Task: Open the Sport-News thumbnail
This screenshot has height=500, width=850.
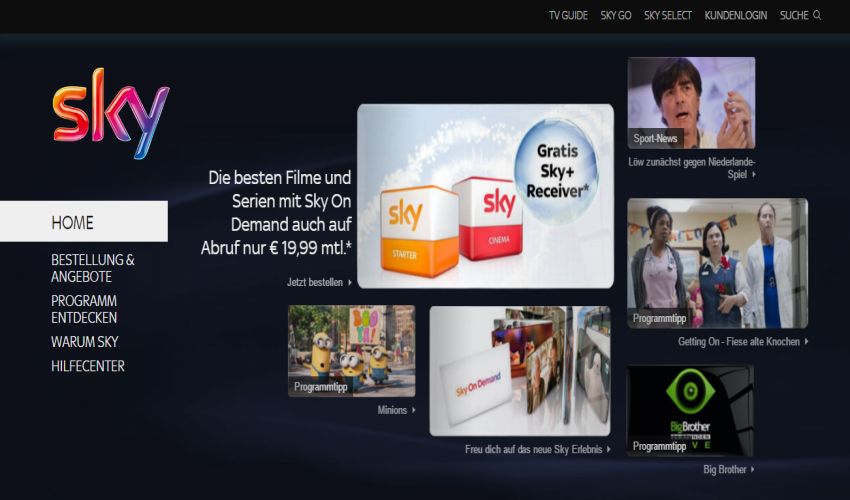Action: [x=691, y=102]
